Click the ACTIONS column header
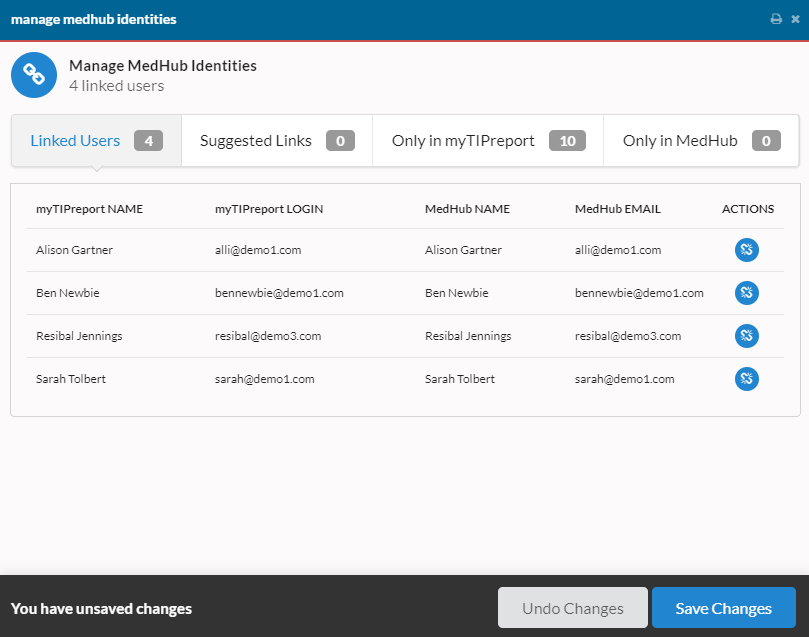809x637 pixels. point(748,209)
